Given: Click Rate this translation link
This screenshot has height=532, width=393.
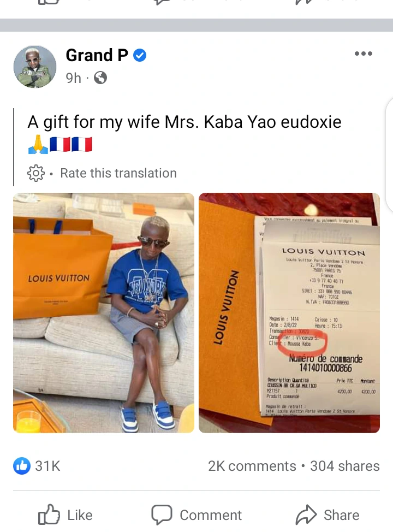Looking at the screenshot, I should tap(118, 173).
